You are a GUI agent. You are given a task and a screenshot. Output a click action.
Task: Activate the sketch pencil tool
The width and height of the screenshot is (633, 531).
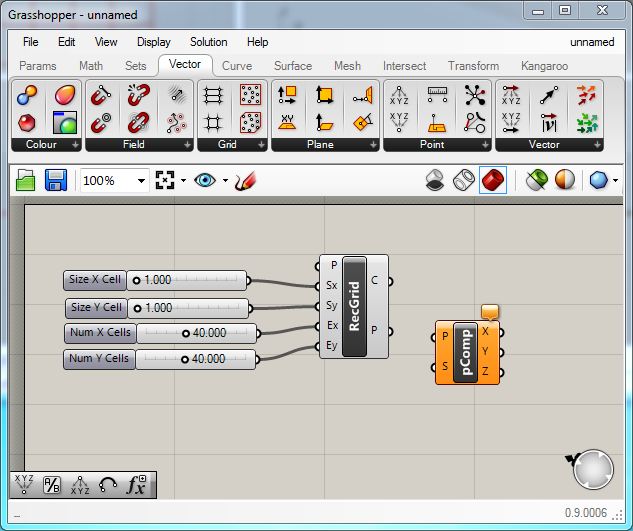245,181
